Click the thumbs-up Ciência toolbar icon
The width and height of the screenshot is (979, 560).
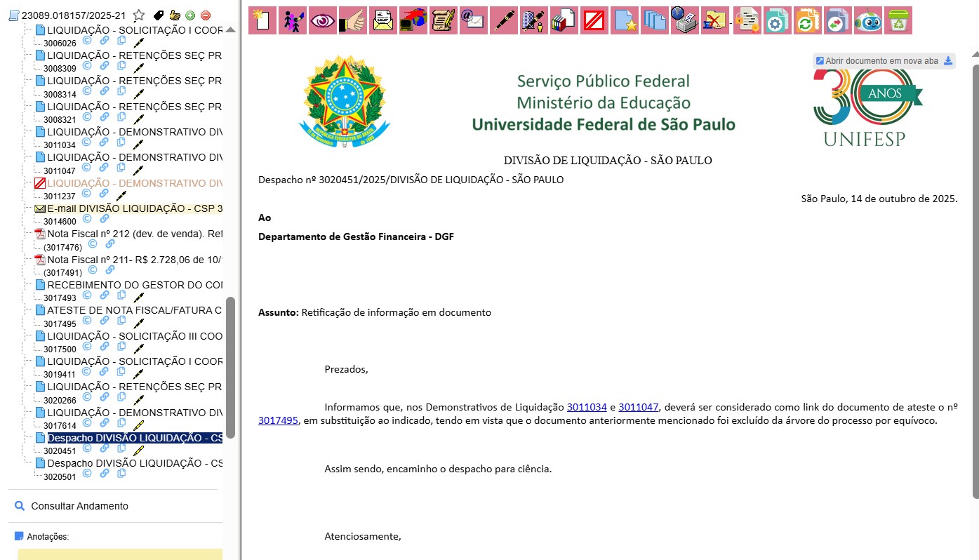click(353, 20)
